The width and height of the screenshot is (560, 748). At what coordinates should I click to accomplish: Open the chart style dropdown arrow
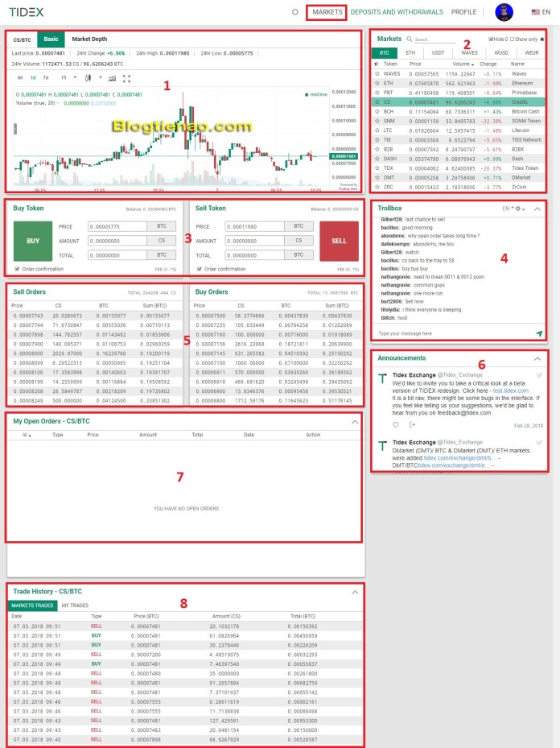[100, 77]
